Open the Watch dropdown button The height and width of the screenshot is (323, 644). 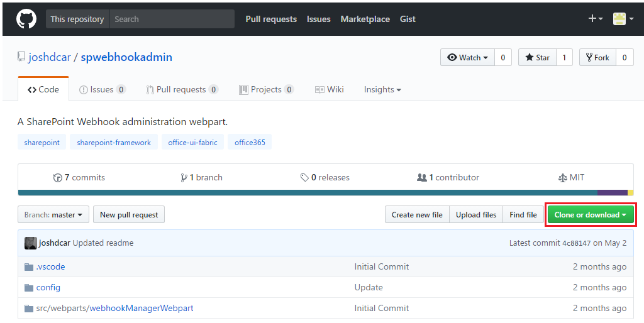[467, 57]
